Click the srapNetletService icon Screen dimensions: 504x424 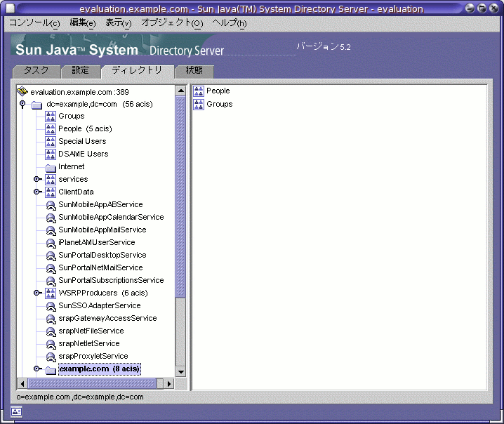[x=51, y=344]
